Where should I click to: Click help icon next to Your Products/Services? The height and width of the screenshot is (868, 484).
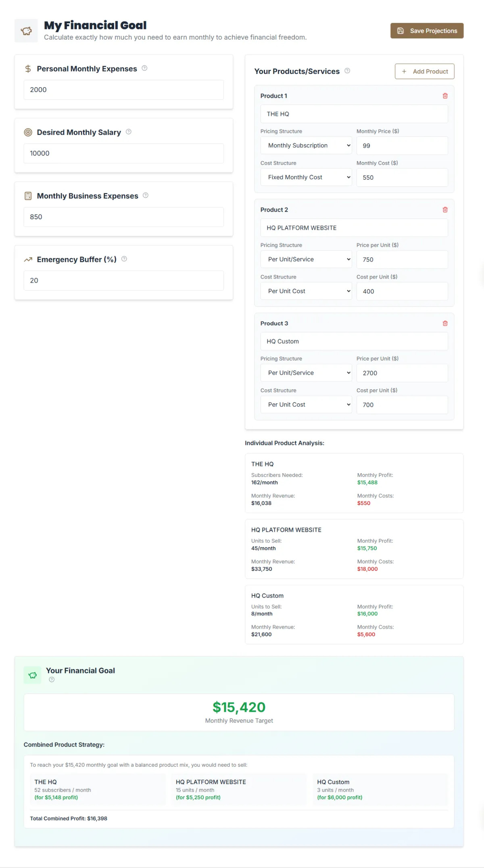click(x=347, y=71)
